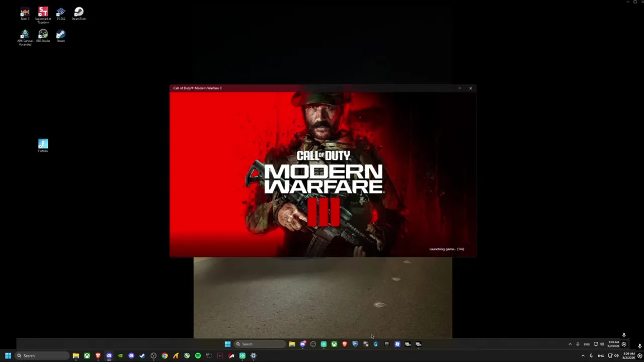This screenshot has height=362, width=644.
Task: Click the Modern Warfare III splash artwork
Action: pyautogui.click(x=323, y=174)
